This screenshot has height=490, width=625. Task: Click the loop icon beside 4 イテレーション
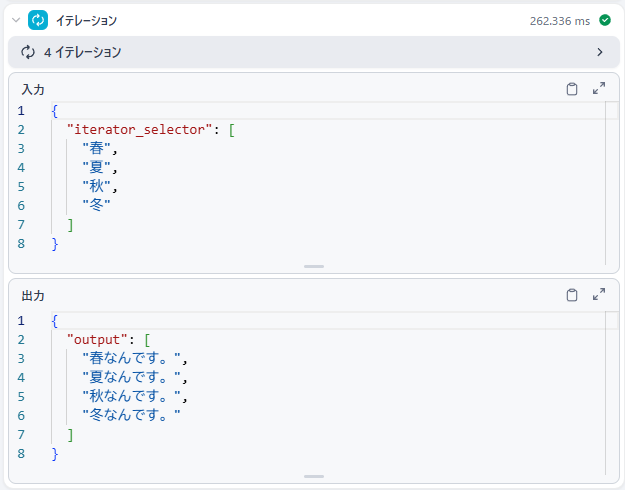(28, 52)
